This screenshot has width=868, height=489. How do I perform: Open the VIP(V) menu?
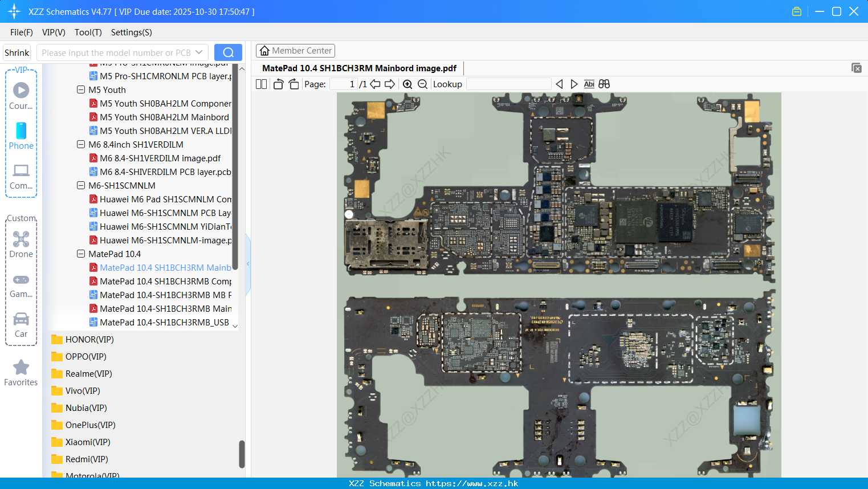click(54, 32)
